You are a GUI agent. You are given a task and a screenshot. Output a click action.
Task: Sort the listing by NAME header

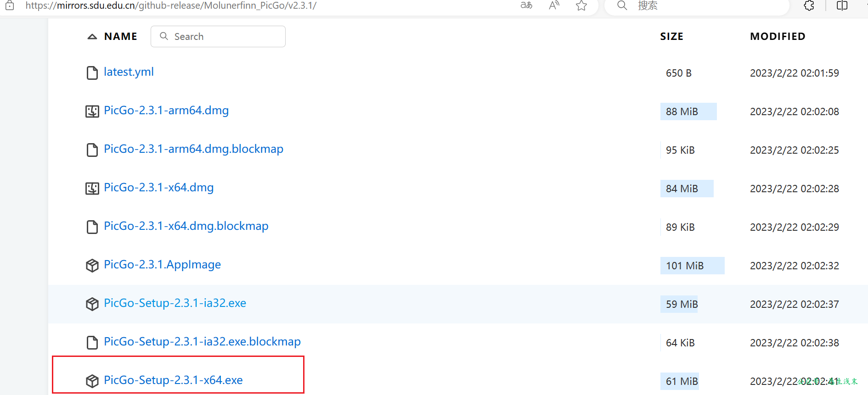[x=121, y=36]
